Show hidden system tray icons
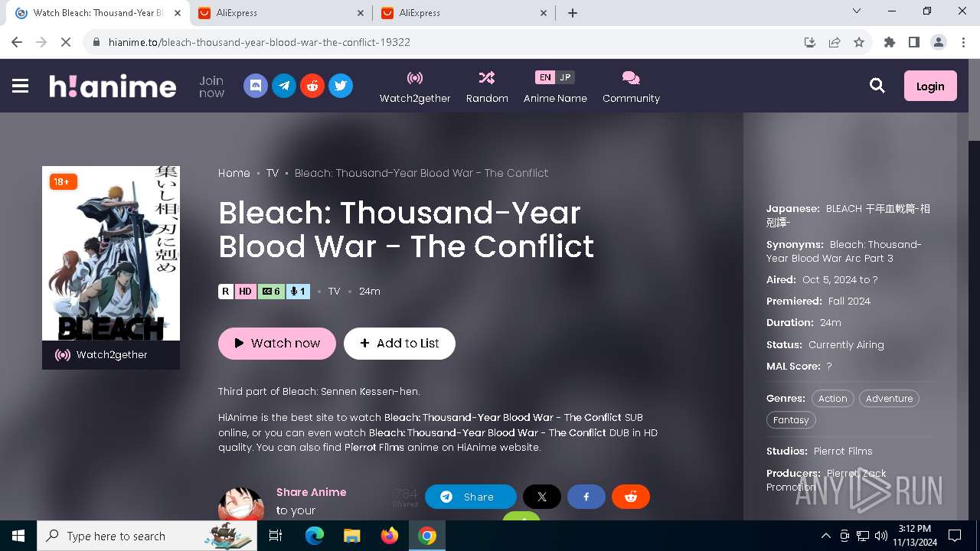 825,536
